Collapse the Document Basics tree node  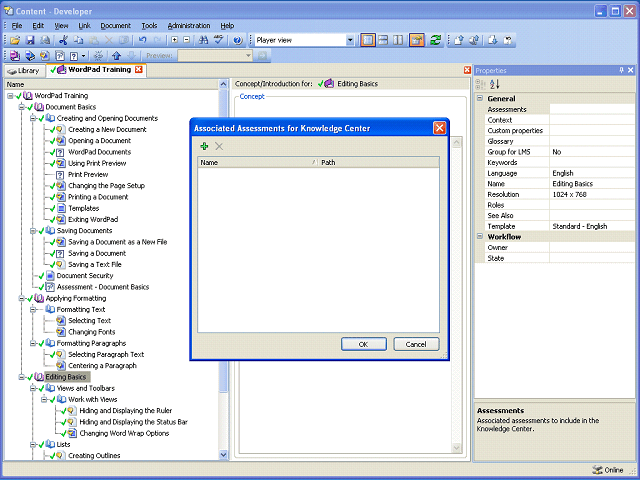[x=22, y=107]
